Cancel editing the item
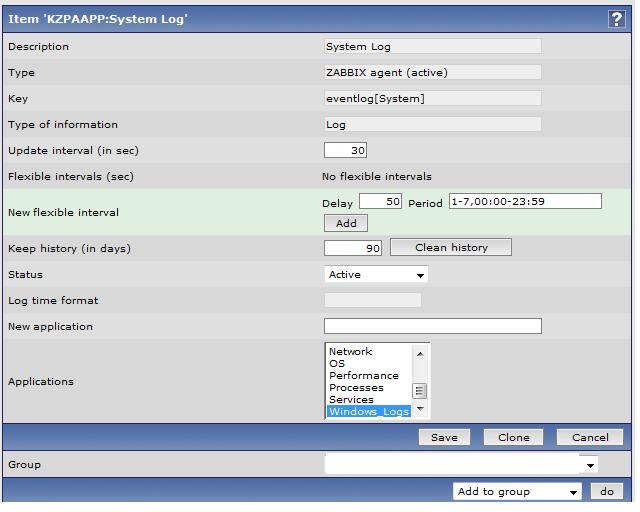Screen dimensions: 640x512 pyautogui.click(x=590, y=437)
